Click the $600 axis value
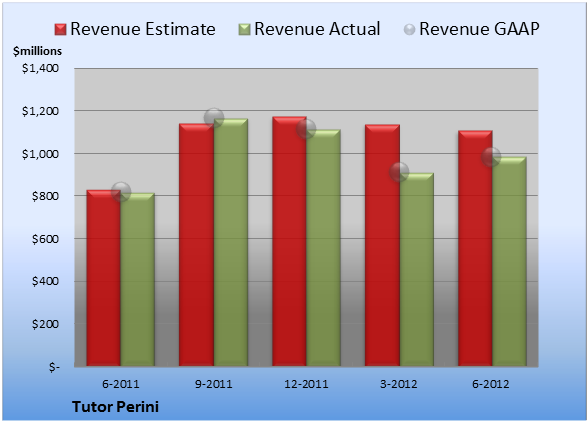Viewport: 588px width, 422px height. pos(45,239)
